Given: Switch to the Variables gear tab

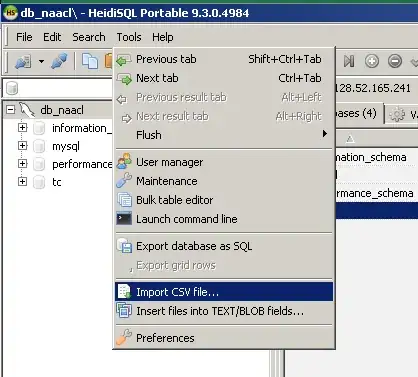Looking at the screenshot, I should pos(402,114).
